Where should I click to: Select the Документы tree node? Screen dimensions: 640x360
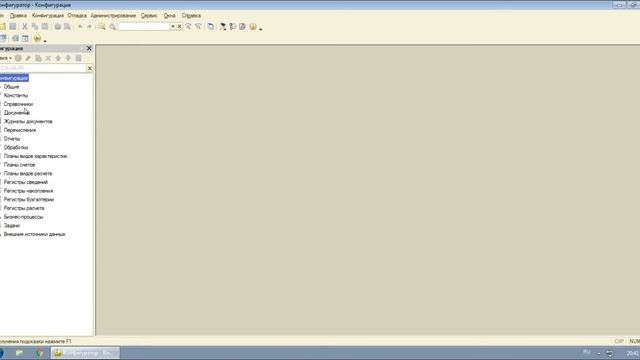point(17,113)
